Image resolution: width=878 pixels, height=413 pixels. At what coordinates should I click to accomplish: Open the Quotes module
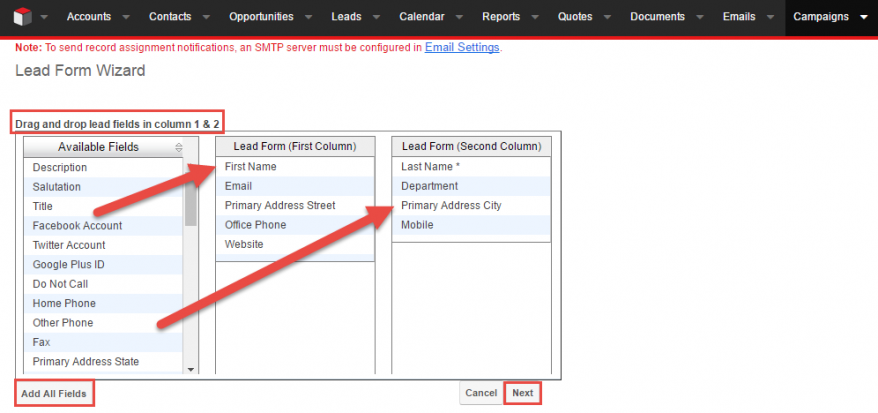[574, 17]
